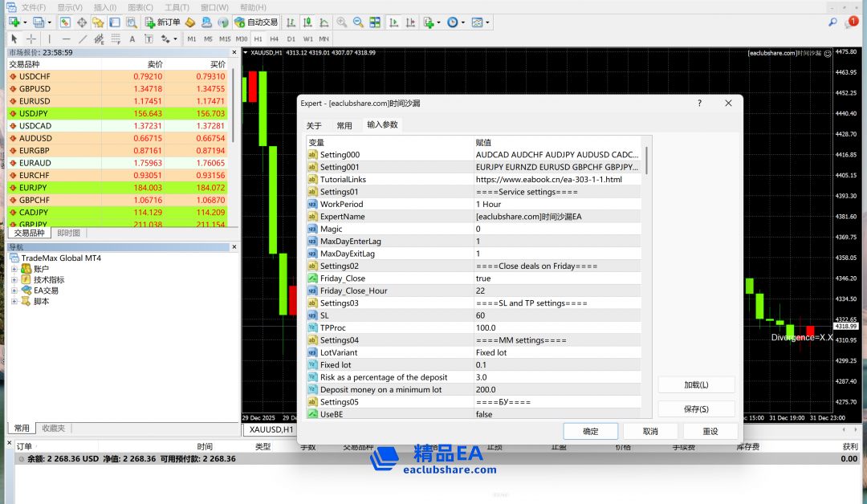
Task: Click the zoom in magnifier icon
Action: 342,22
